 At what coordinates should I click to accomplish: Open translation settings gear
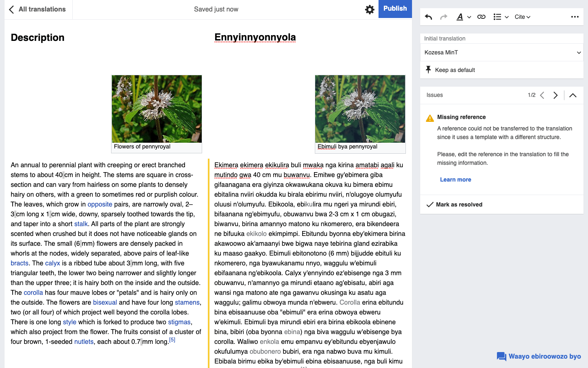pyautogui.click(x=370, y=9)
